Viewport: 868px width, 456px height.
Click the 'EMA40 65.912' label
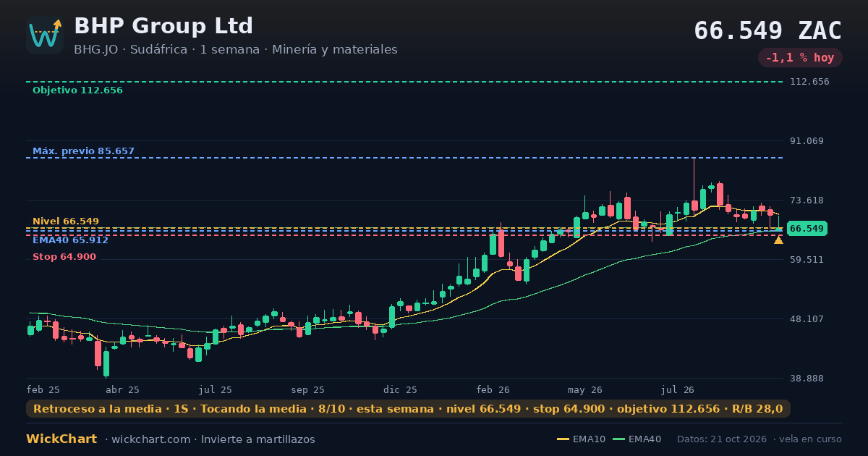coord(70,240)
